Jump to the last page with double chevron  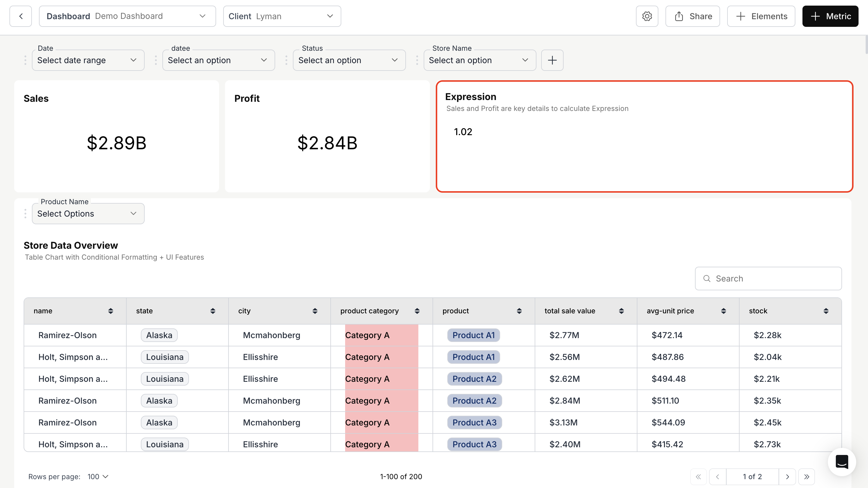coord(807,476)
